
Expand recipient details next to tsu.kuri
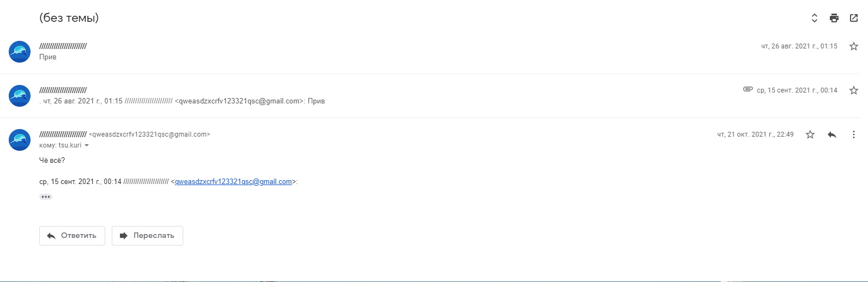(x=87, y=146)
